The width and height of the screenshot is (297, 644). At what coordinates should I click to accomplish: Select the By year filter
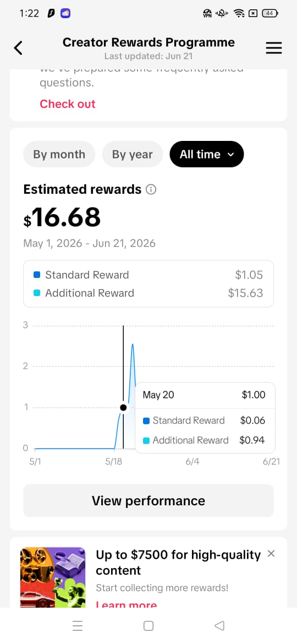(132, 155)
